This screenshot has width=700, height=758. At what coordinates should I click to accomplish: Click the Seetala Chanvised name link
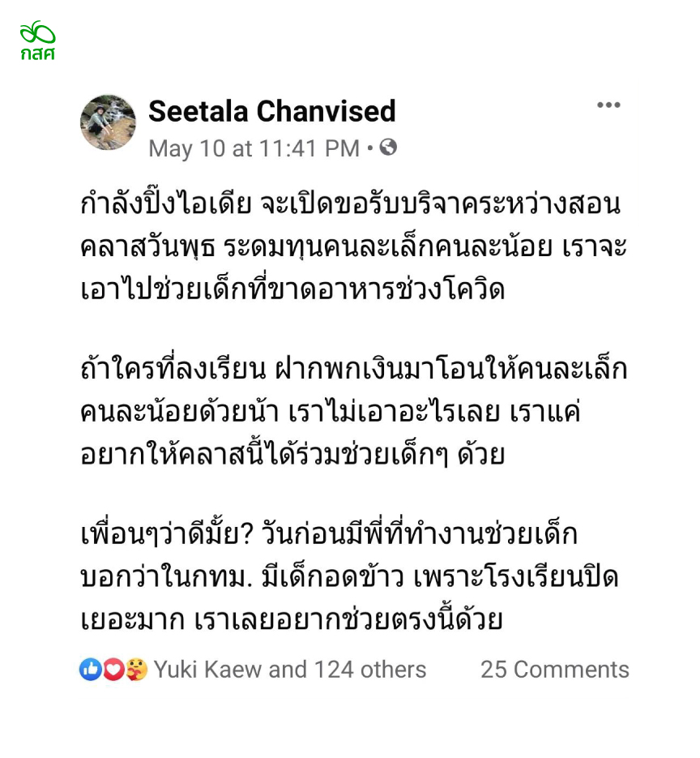pyautogui.click(x=272, y=111)
